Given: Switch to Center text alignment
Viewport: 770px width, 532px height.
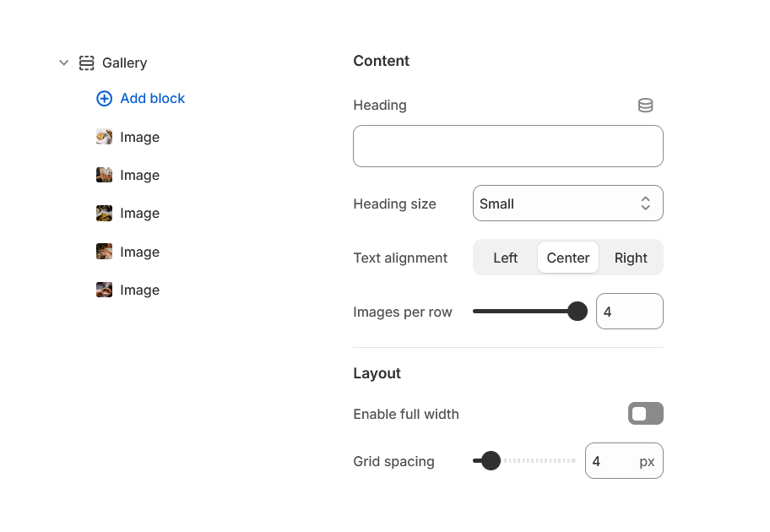Looking at the screenshot, I should pyautogui.click(x=567, y=258).
